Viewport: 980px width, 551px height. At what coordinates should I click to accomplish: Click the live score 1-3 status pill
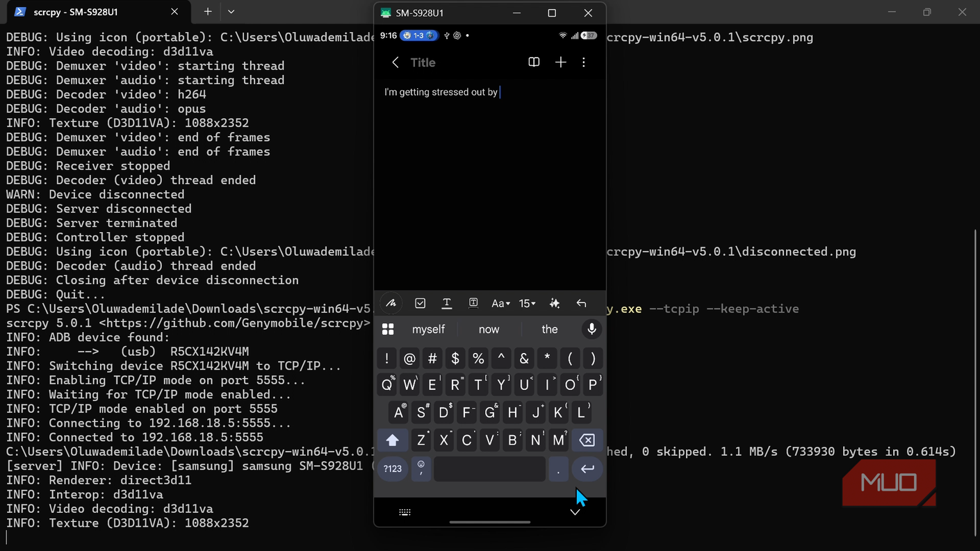(x=418, y=35)
